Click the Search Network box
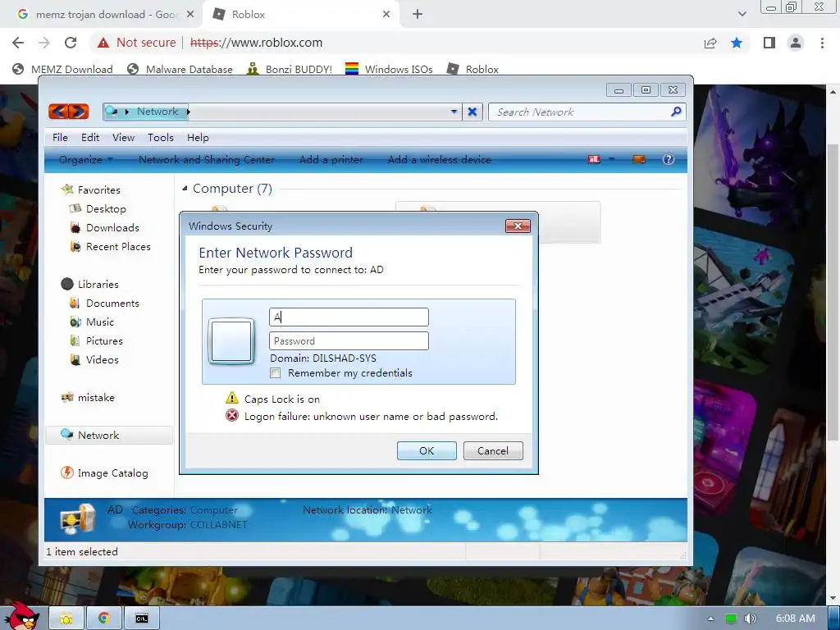This screenshot has width=840, height=630. tap(587, 112)
